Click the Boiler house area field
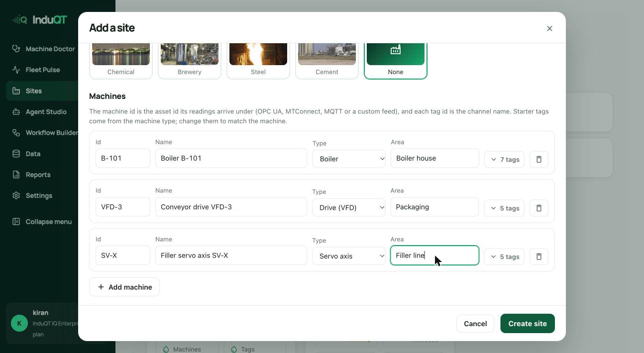The height and width of the screenshot is (353, 644). click(x=434, y=158)
